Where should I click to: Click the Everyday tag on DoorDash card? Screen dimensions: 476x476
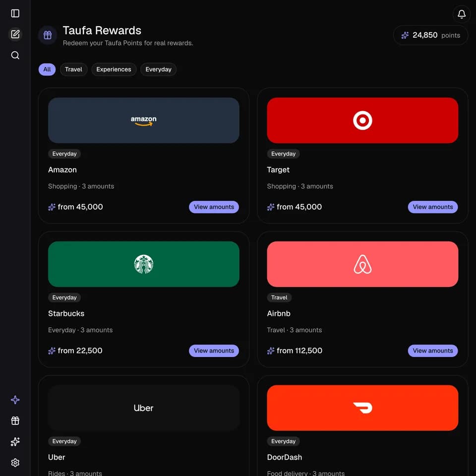point(283,441)
